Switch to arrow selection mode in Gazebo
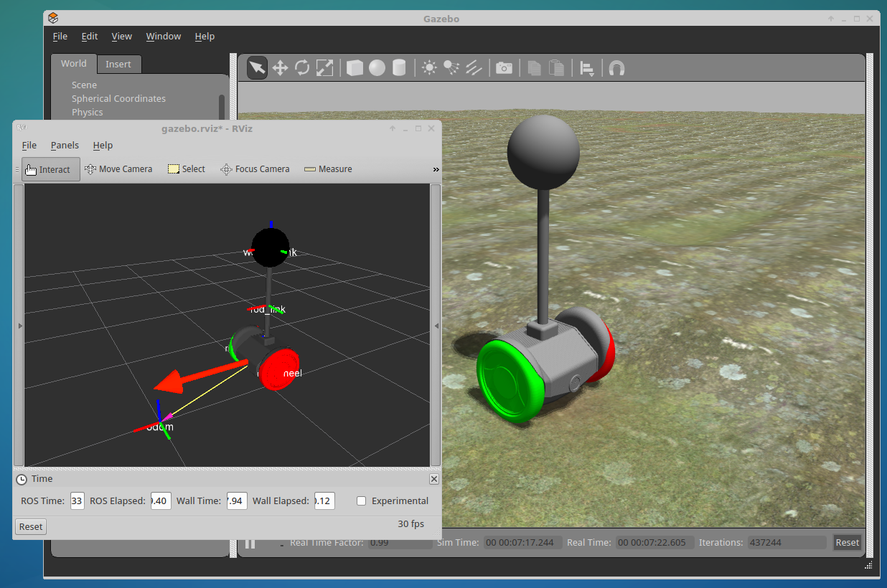 coord(256,67)
